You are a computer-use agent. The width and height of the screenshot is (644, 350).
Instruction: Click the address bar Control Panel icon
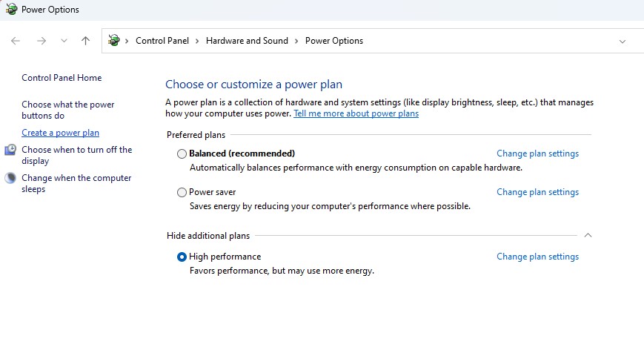click(114, 41)
